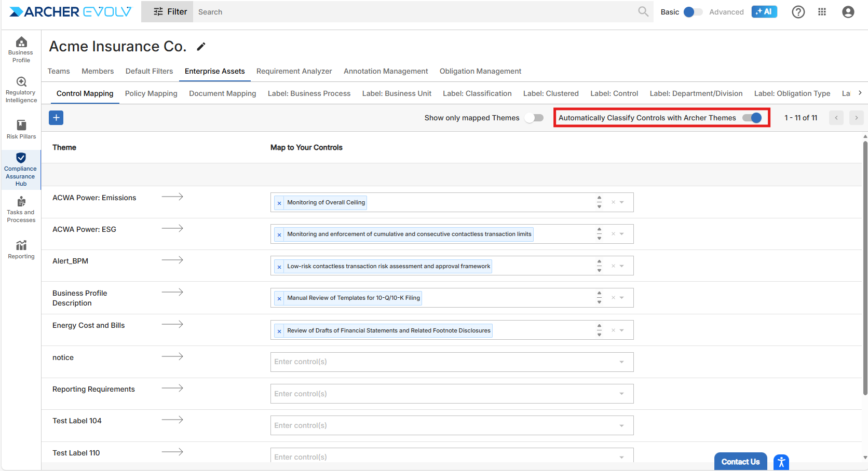Open the help question mark icon
The height and width of the screenshot is (471, 868).
click(798, 12)
